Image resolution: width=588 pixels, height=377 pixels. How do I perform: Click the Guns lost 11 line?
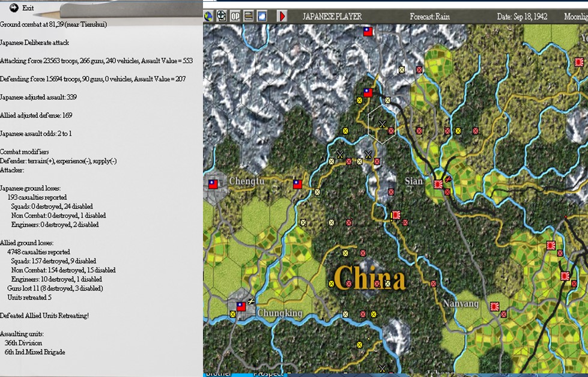click(55, 288)
